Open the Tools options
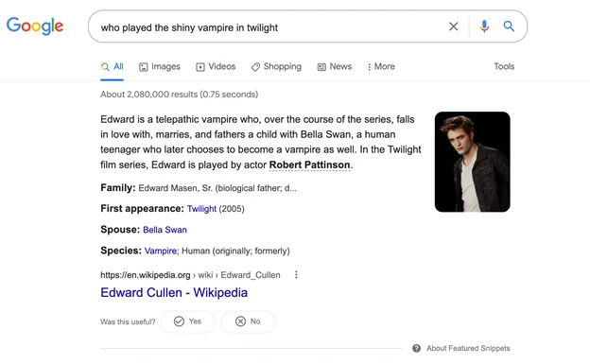 (504, 66)
